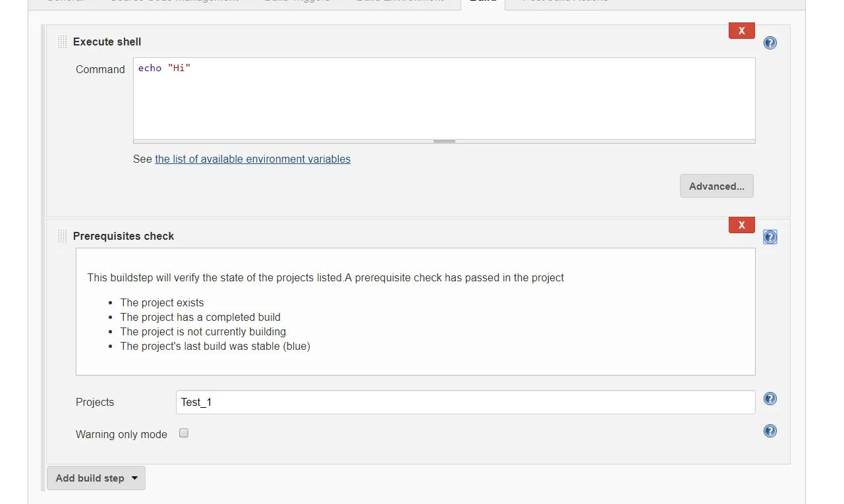The image size is (844, 504).
Task: Switch to the Build Triggers tab
Action: click(296, 2)
